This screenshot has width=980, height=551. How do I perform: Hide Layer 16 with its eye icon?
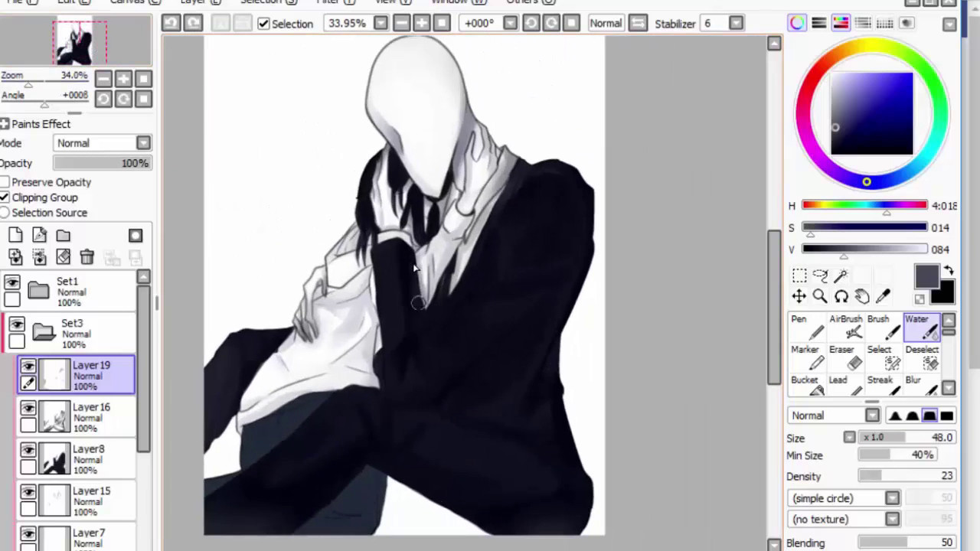coord(28,409)
